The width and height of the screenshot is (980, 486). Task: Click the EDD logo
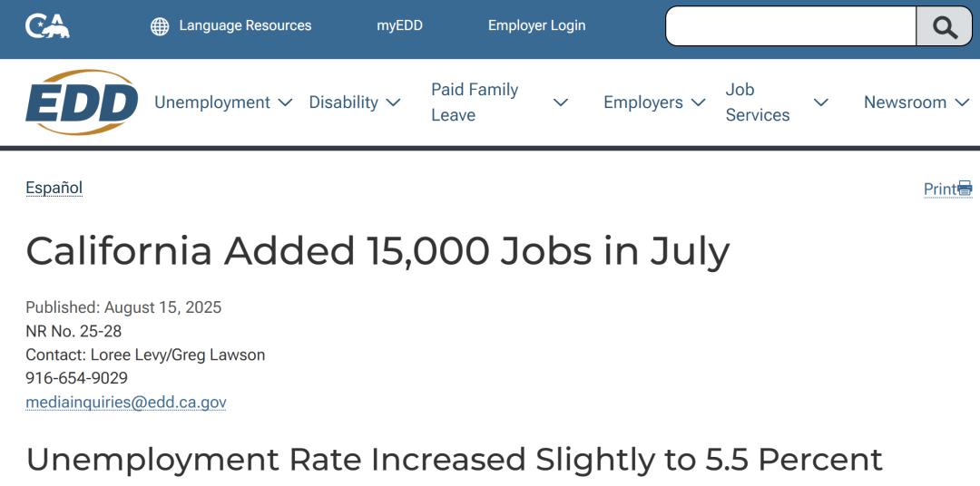coord(82,102)
